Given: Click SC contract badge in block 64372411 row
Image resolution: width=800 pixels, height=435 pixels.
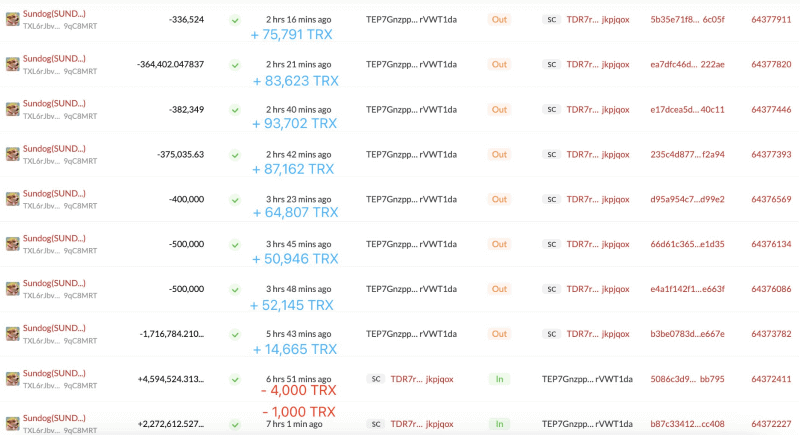Looking at the screenshot, I should click(376, 379).
